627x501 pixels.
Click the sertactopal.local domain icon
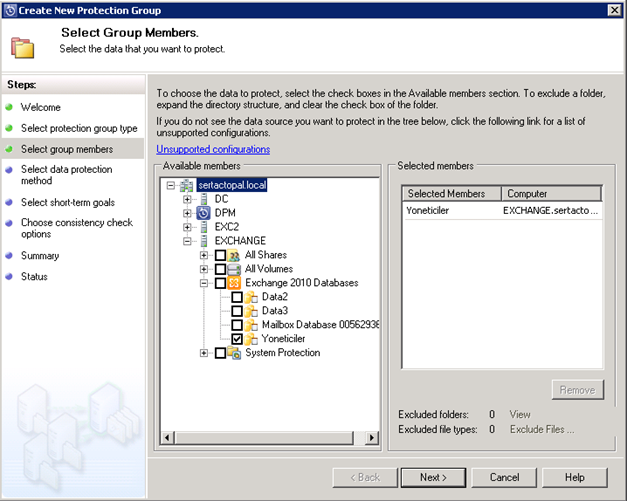[x=186, y=185]
